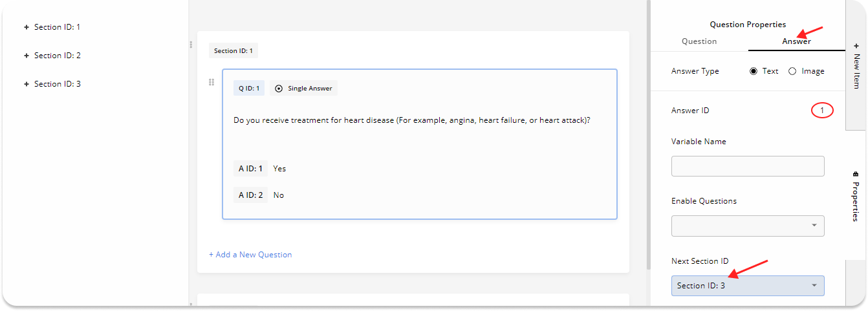
Task: Grab the drag handle beside question Q ID: 1
Action: click(x=212, y=82)
